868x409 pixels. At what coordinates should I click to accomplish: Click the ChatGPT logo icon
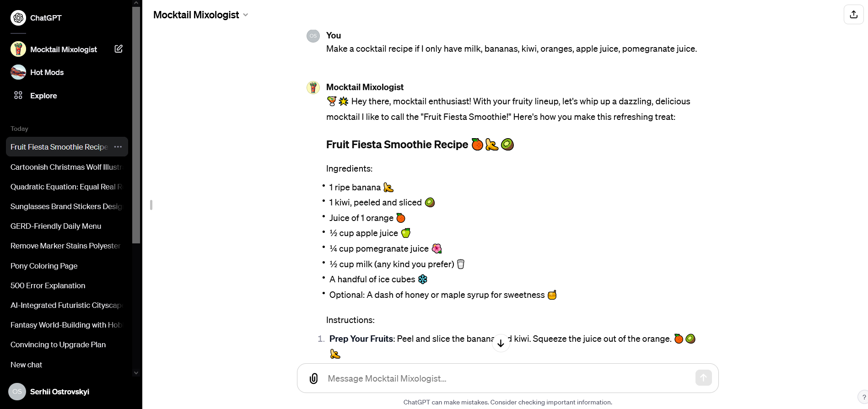pyautogui.click(x=18, y=18)
